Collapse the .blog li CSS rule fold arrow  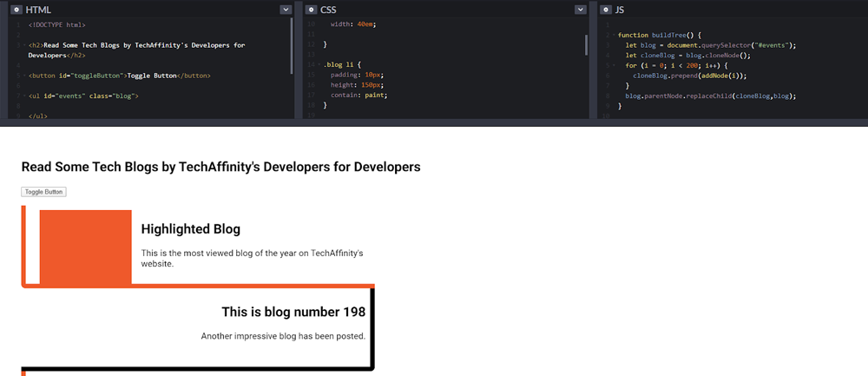319,65
